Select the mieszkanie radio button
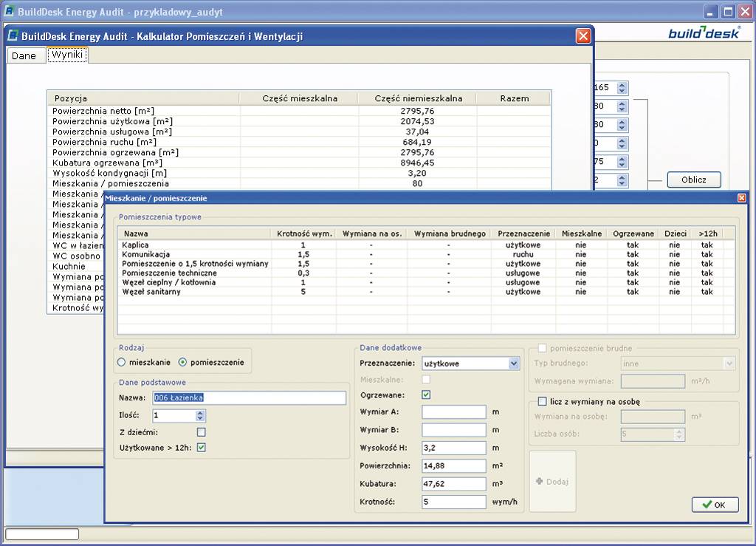756x546 pixels. [x=122, y=362]
